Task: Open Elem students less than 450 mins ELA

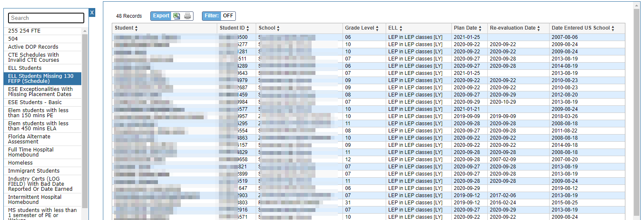Action: pos(42,126)
